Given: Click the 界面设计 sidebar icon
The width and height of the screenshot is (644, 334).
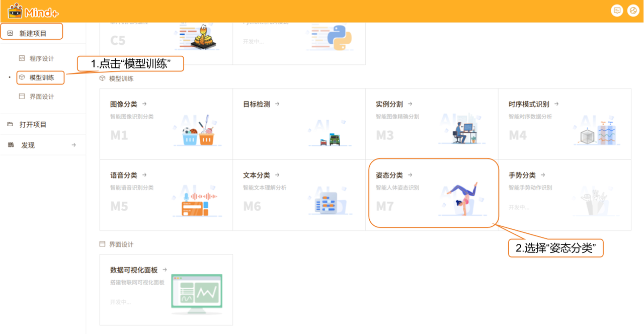Looking at the screenshot, I should coord(22,96).
